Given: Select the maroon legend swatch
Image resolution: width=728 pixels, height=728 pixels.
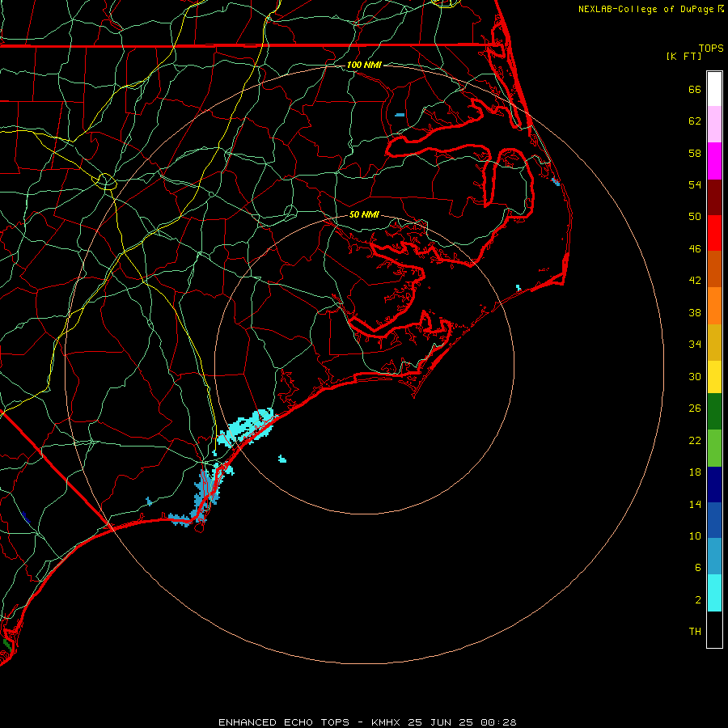Looking at the screenshot, I should (714, 197).
